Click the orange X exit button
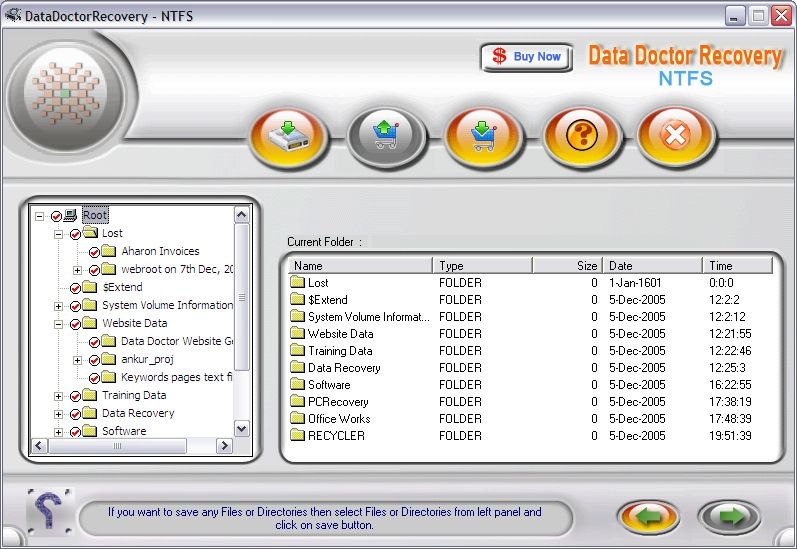 677,137
